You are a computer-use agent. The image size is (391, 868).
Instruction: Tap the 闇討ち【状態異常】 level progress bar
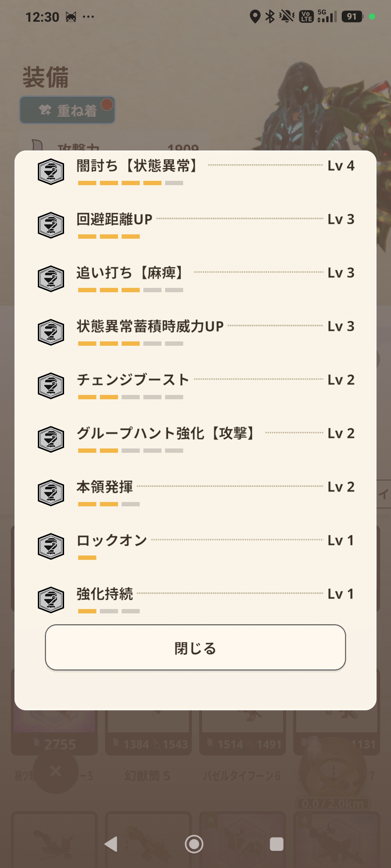(x=131, y=183)
